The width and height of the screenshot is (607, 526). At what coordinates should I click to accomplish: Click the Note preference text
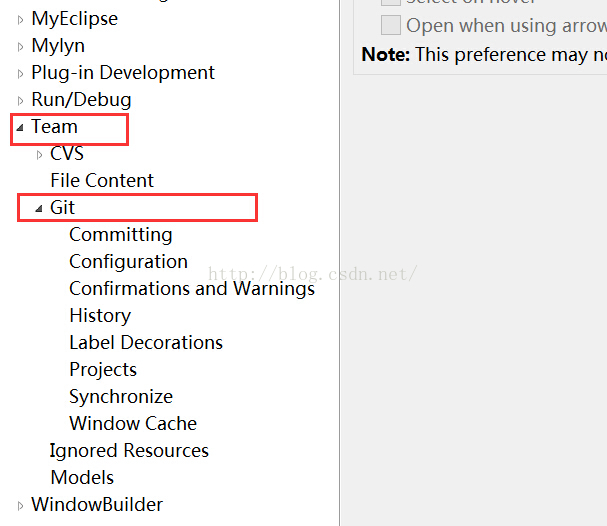[x=484, y=55]
